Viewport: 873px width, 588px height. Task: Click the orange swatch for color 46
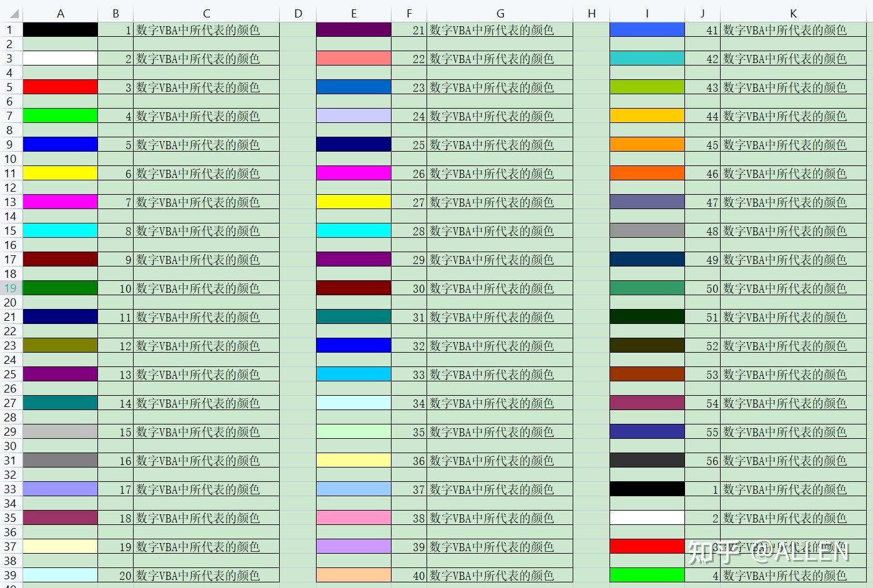[647, 173]
